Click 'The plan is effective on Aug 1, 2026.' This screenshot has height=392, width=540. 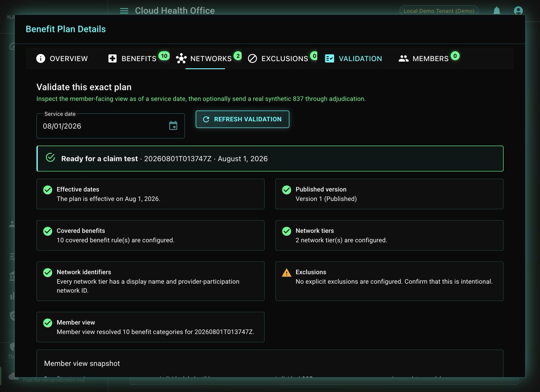click(108, 199)
